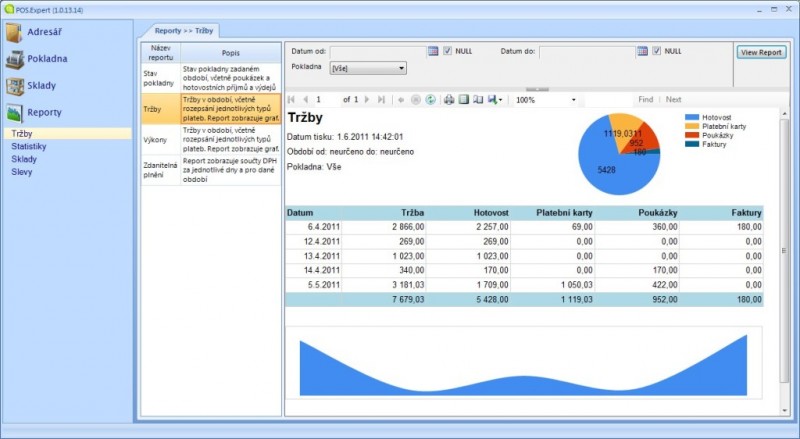This screenshot has height=439, width=800.
Task: Open the Adresář module icon
Action: 14,32
